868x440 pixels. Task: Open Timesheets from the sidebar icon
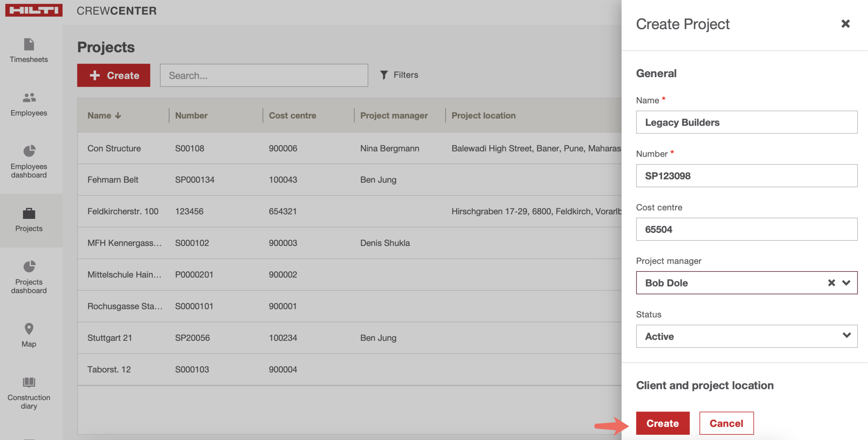click(29, 44)
